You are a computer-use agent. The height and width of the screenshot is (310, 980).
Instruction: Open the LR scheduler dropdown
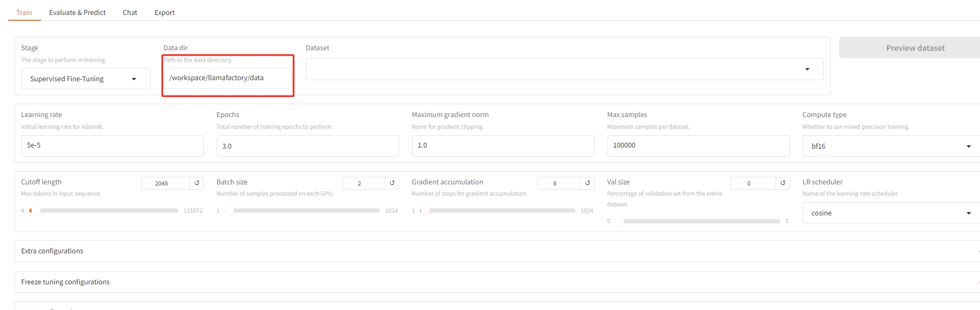tap(890, 213)
